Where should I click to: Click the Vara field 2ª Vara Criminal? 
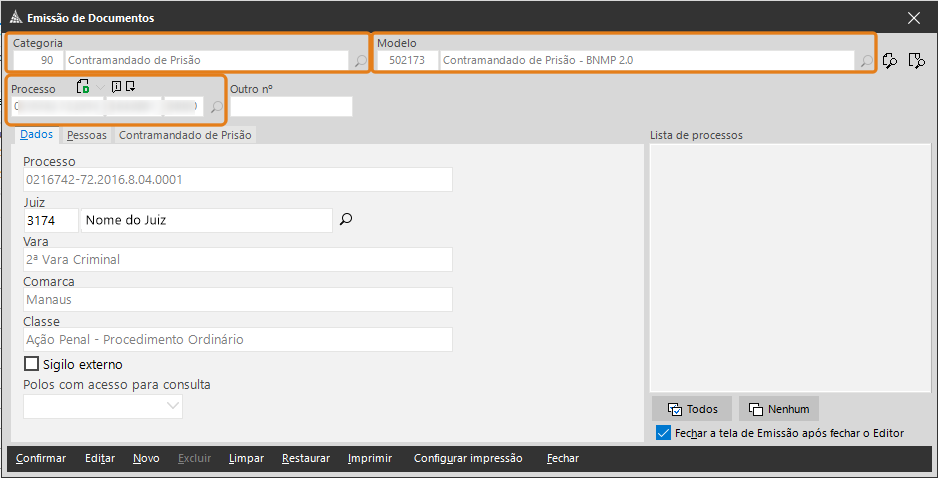coord(238,260)
